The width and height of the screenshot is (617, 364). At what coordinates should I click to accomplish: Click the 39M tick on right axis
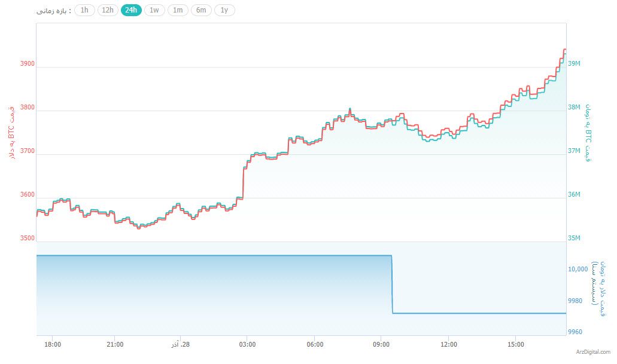pos(575,64)
